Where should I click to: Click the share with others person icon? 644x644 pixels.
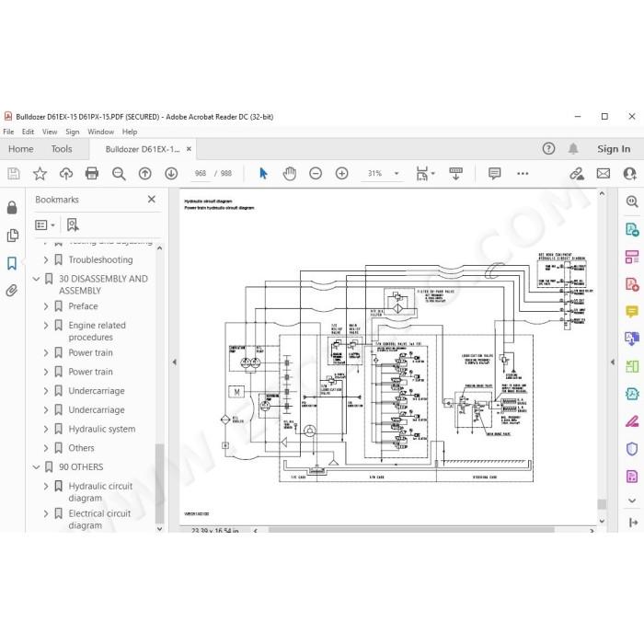[629, 173]
